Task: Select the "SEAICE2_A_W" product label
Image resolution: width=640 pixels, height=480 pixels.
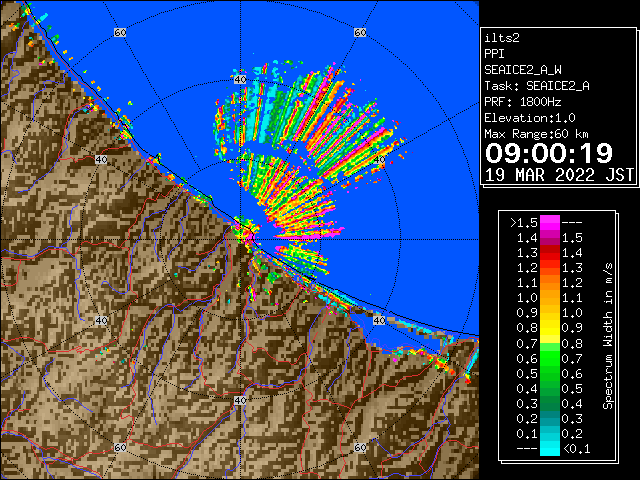Action: 523,70
